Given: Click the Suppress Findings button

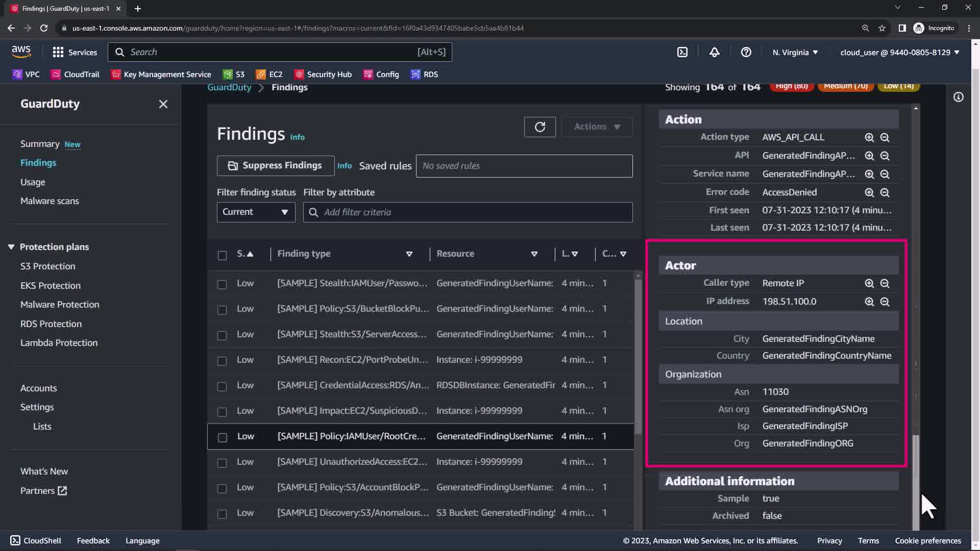Looking at the screenshot, I should (x=275, y=165).
